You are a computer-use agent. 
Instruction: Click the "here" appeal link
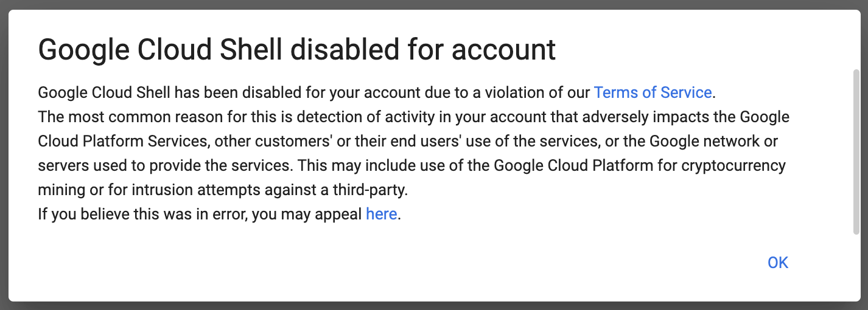click(x=381, y=214)
